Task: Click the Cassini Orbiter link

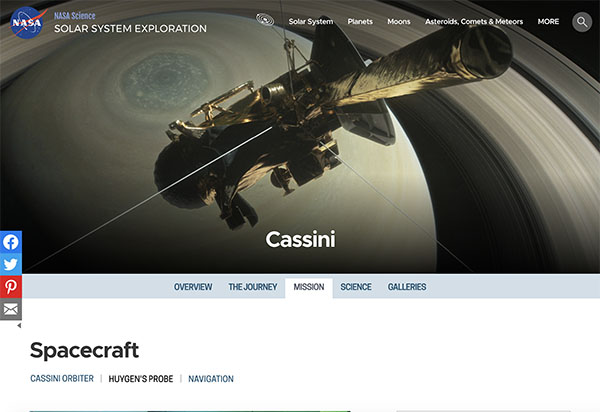Action: click(x=62, y=379)
